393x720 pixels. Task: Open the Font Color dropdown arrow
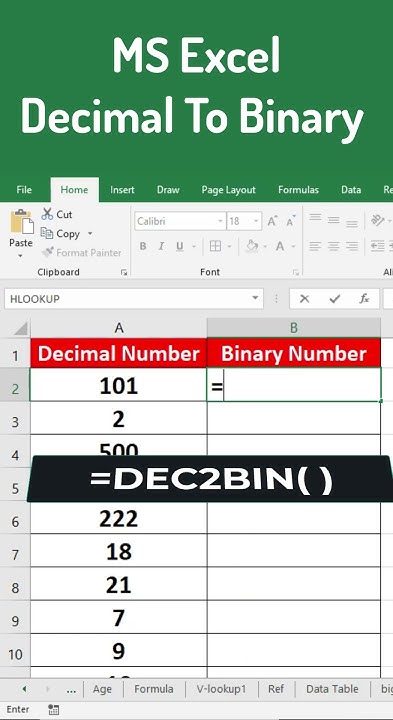point(293,247)
